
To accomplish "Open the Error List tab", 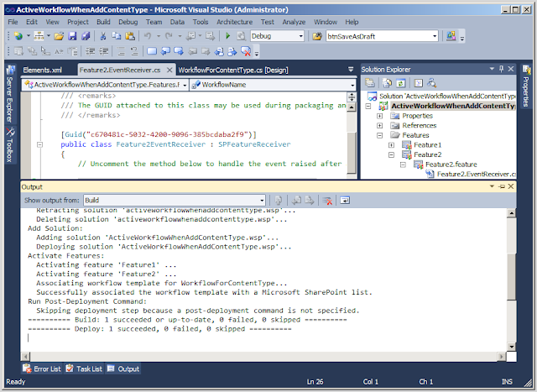I will [x=41, y=368].
